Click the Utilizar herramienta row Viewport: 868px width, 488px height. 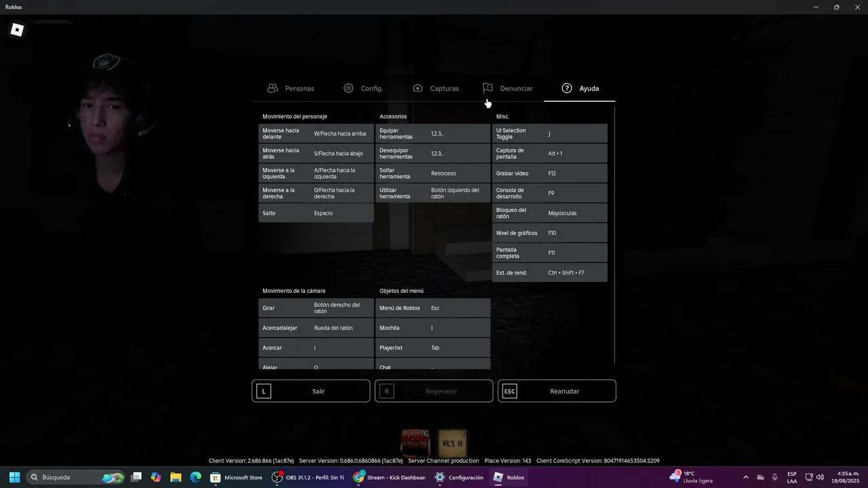pos(433,193)
